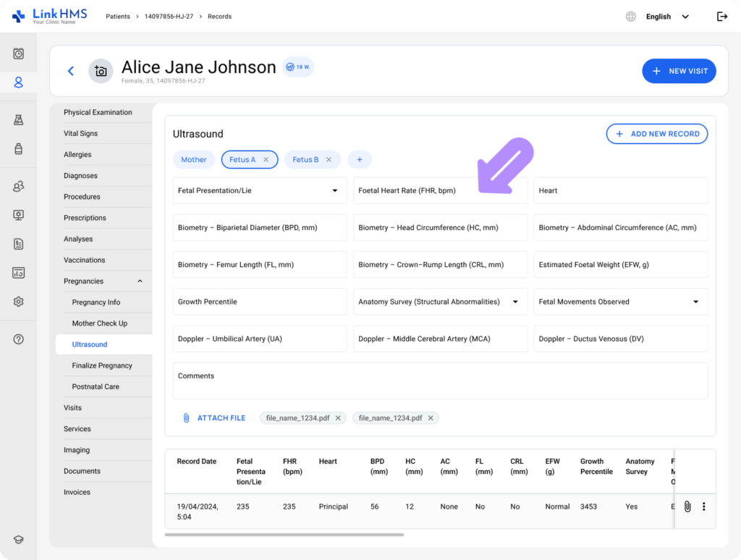Switch to the Mother tab
The image size is (741, 560).
[193, 160]
